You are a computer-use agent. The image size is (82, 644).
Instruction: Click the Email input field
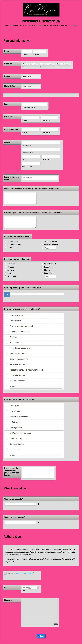point(34,105)
